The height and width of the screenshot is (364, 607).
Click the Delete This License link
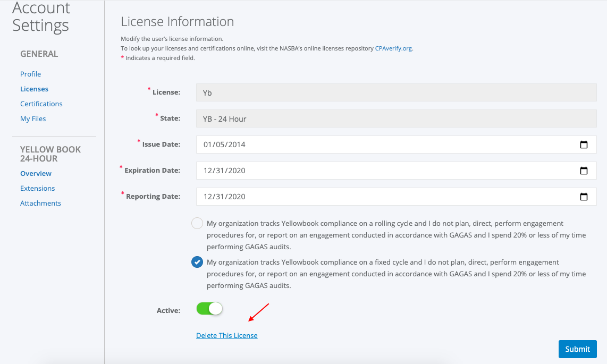pyautogui.click(x=227, y=335)
